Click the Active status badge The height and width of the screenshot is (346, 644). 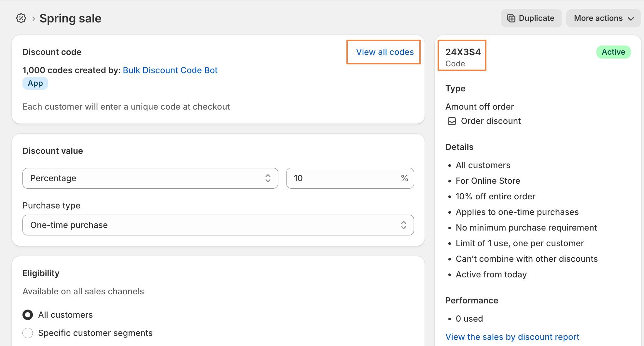613,52
